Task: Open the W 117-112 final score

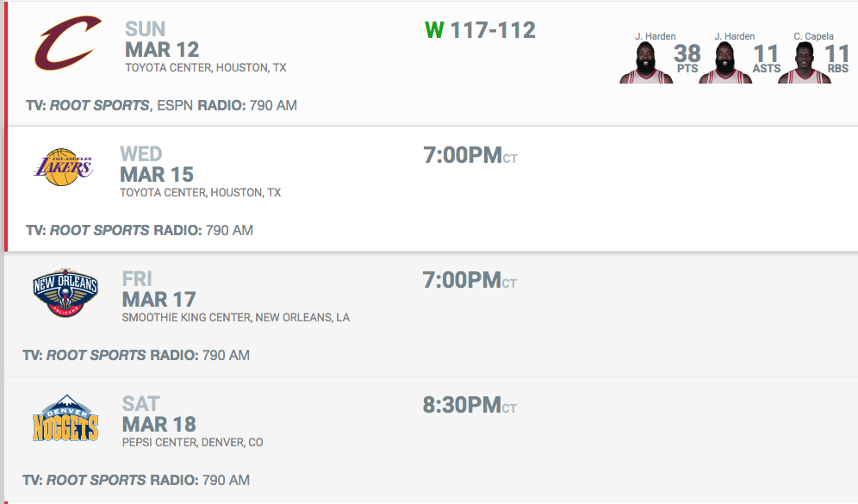Action: coord(480,30)
